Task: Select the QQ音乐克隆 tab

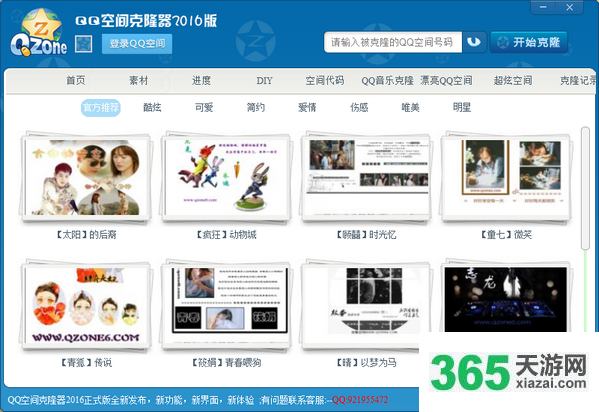Action: pos(387,80)
